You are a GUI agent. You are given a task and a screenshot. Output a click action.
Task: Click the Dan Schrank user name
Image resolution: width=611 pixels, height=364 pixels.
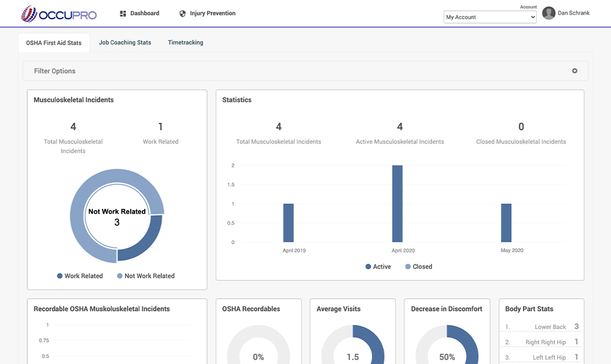click(x=574, y=13)
